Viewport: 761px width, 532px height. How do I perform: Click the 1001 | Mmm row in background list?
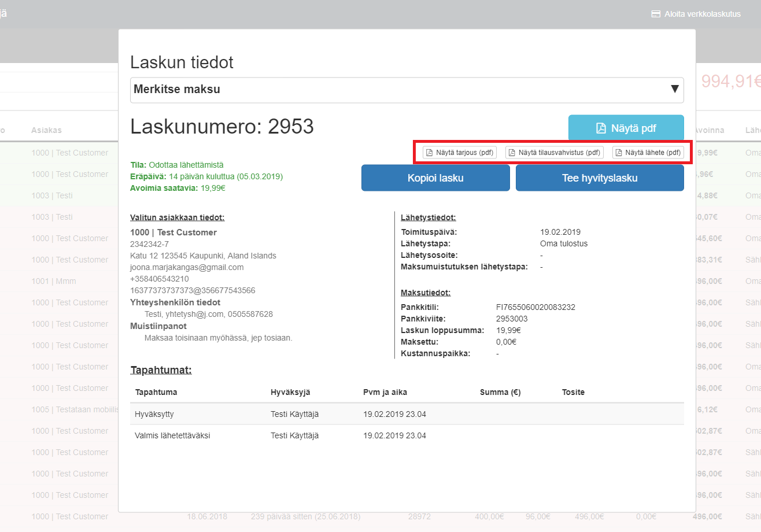(54, 281)
